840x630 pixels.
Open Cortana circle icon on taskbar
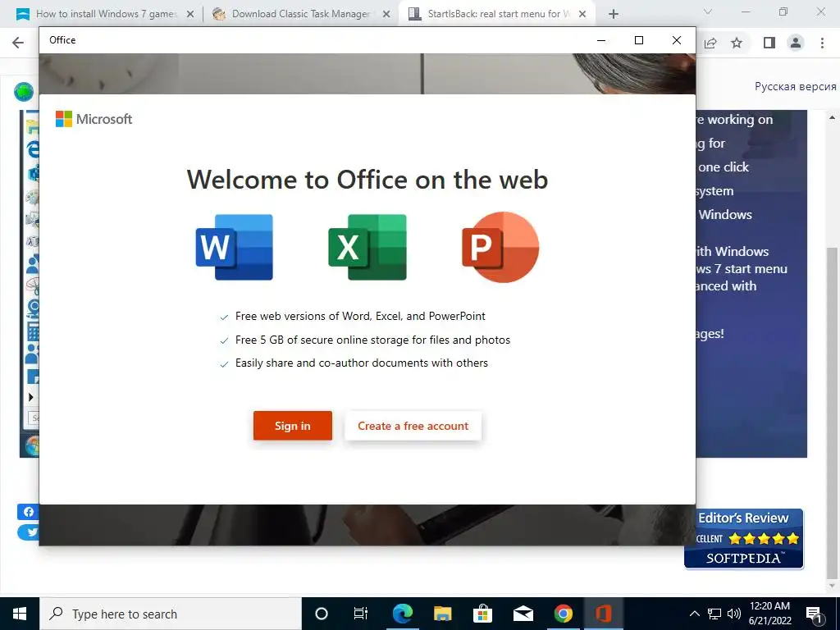tap(321, 614)
